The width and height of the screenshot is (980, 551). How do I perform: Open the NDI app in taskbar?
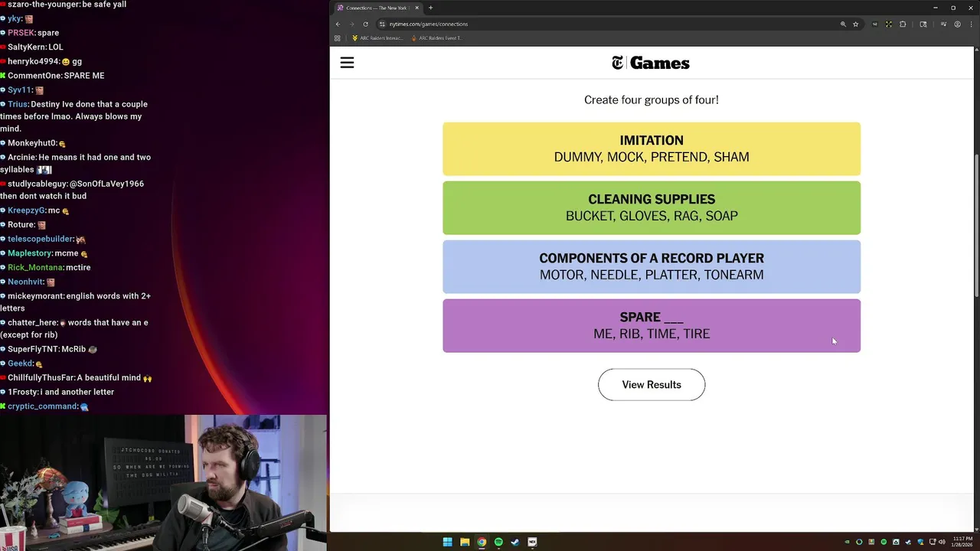pyautogui.click(x=532, y=542)
